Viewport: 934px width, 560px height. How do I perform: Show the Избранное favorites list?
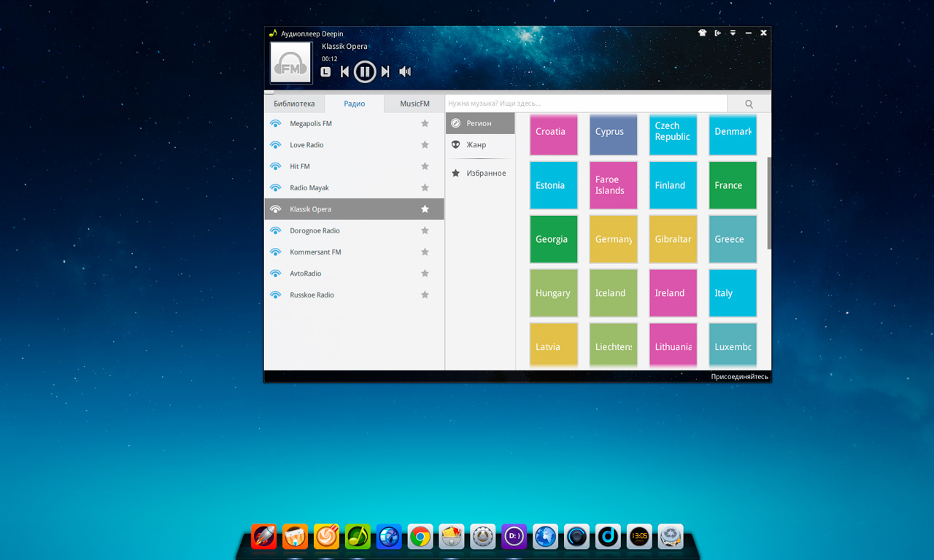(486, 174)
